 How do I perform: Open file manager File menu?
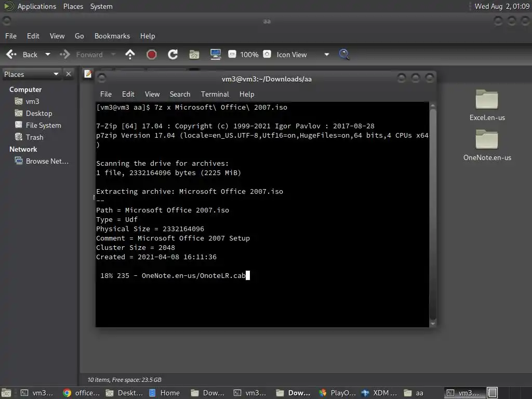point(11,36)
